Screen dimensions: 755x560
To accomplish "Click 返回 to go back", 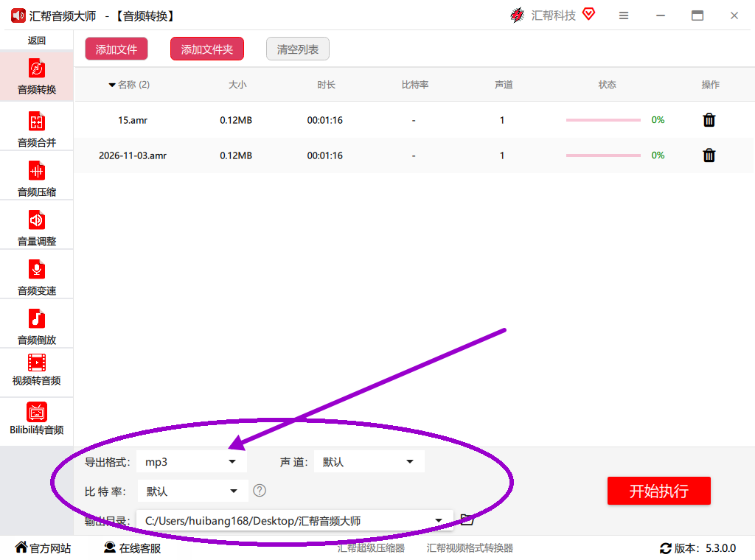I will click(37, 41).
